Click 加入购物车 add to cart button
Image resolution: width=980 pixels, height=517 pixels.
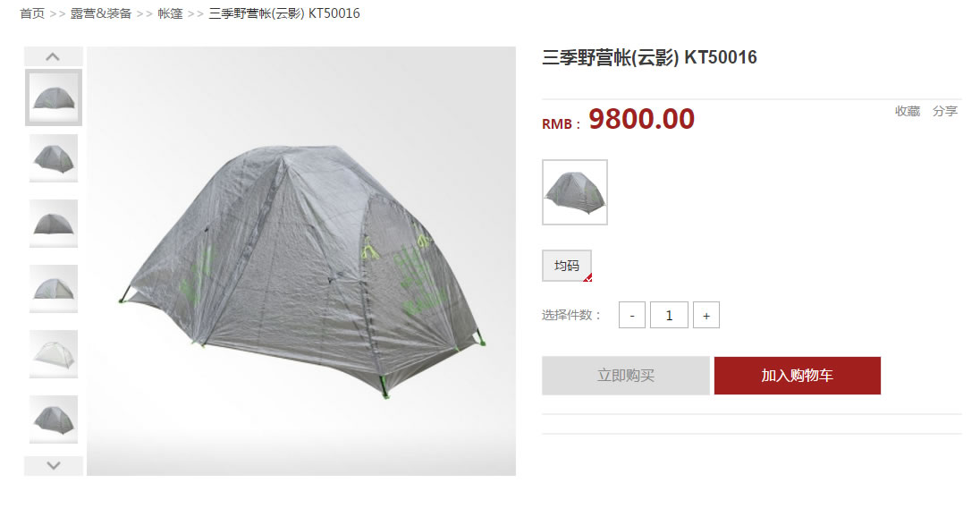tap(798, 376)
